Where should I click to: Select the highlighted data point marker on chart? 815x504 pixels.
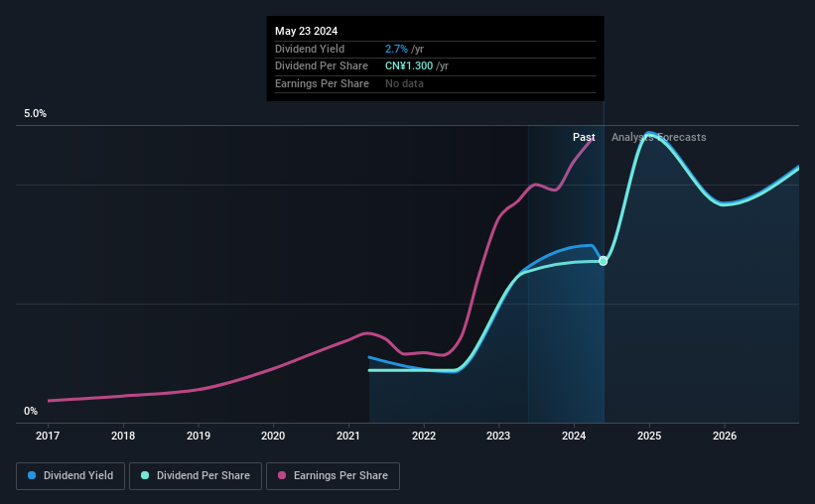tap(603, 261)
